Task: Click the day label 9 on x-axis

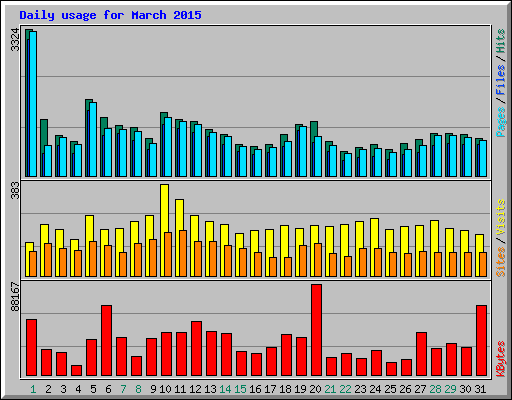Action: [153, 389]
